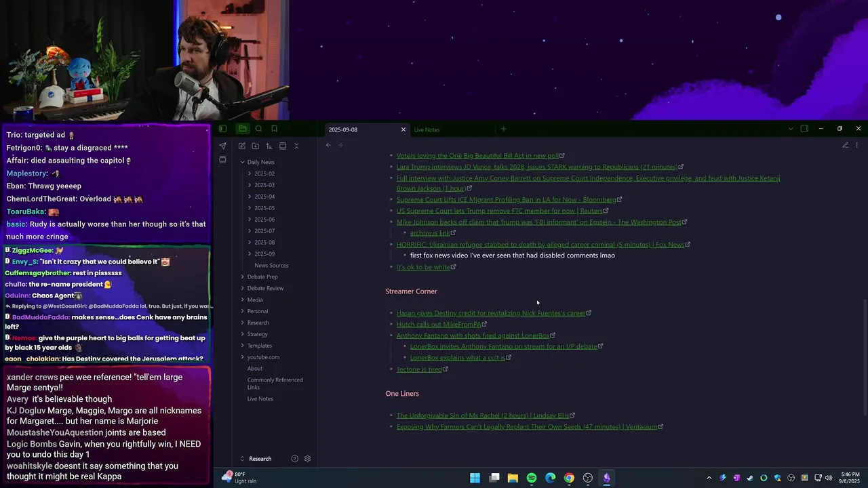Click the auto-reveal file icon in the explorer toolbar
The width and height of the screenshot is (868, 488).
click(x=283, y=146)
